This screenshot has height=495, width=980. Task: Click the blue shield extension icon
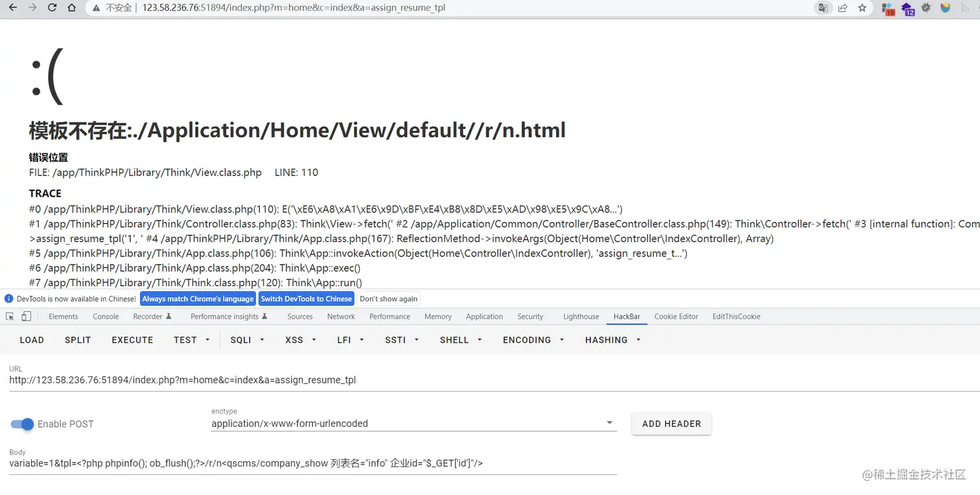coord(945,8)
